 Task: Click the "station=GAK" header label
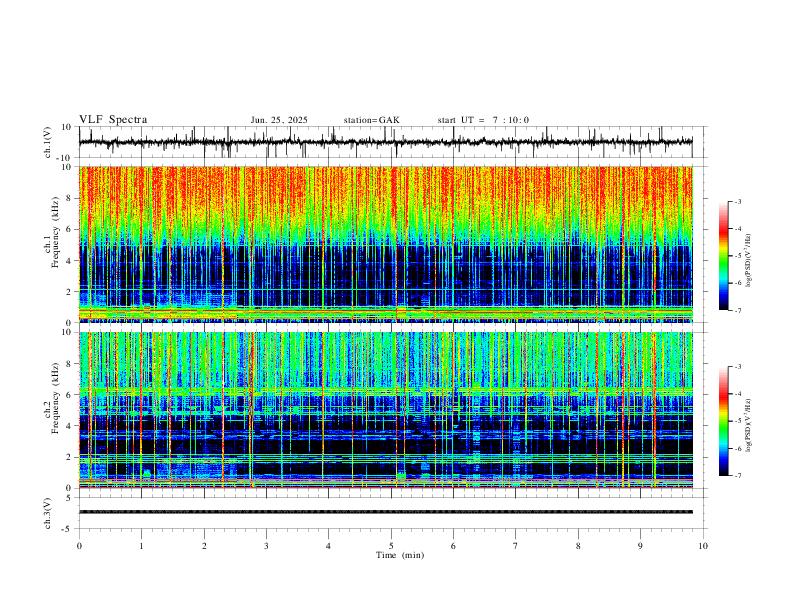371,120
